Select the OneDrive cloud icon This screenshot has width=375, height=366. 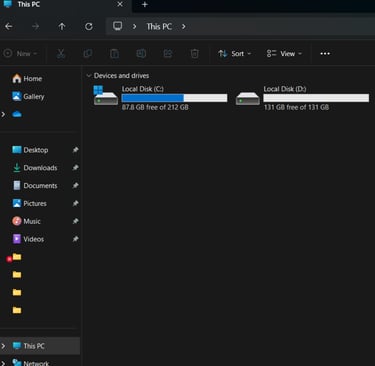pyautogui.click(x=17, y=114)
